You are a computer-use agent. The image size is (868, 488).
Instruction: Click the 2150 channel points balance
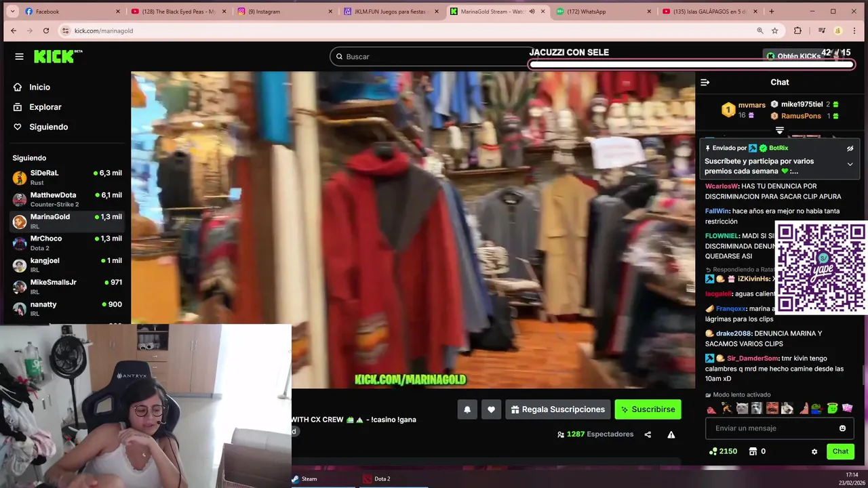coord(723,451)
